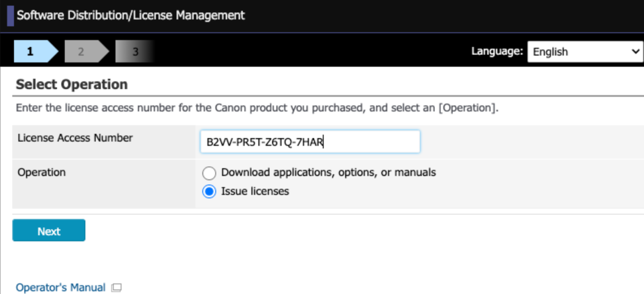Click the Select Operation heading

point(71,84)
